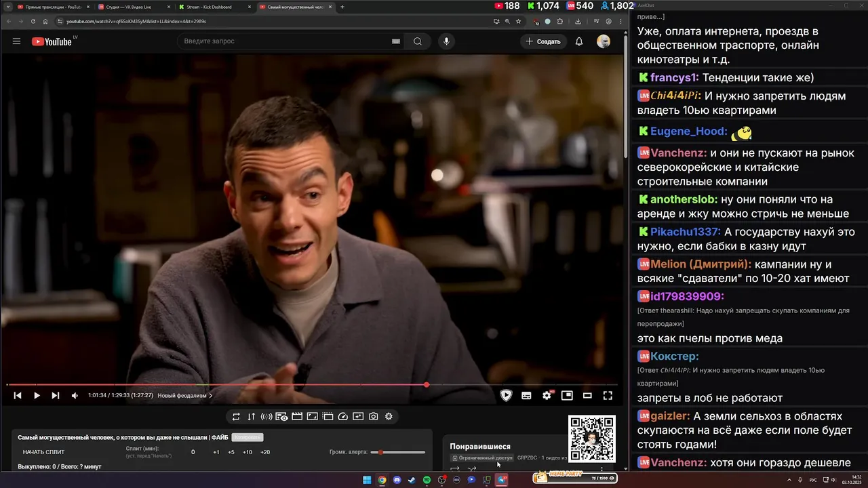Image resolution: width=868 pixels, height=488 pixels.
Task: Click the resize video frame icon below the video
Action: point(312,416)
